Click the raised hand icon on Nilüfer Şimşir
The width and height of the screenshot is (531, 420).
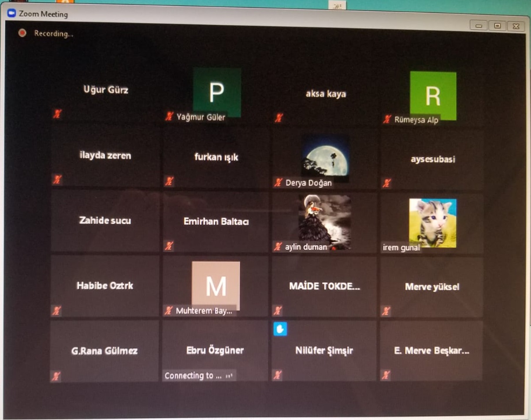click(280, 329)
